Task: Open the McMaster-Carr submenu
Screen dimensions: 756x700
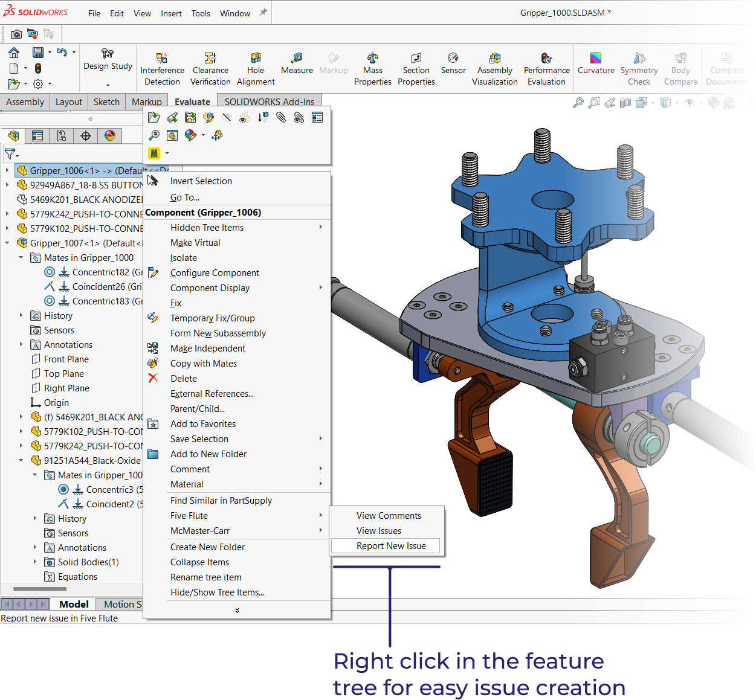Action: tap(237, 531)
